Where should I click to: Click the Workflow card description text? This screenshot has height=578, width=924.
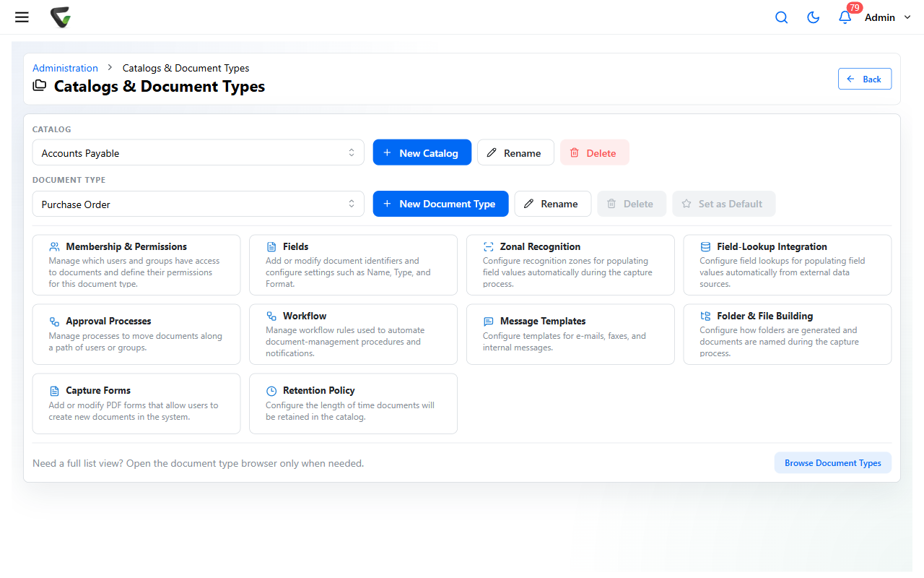(x=345, y=342)
